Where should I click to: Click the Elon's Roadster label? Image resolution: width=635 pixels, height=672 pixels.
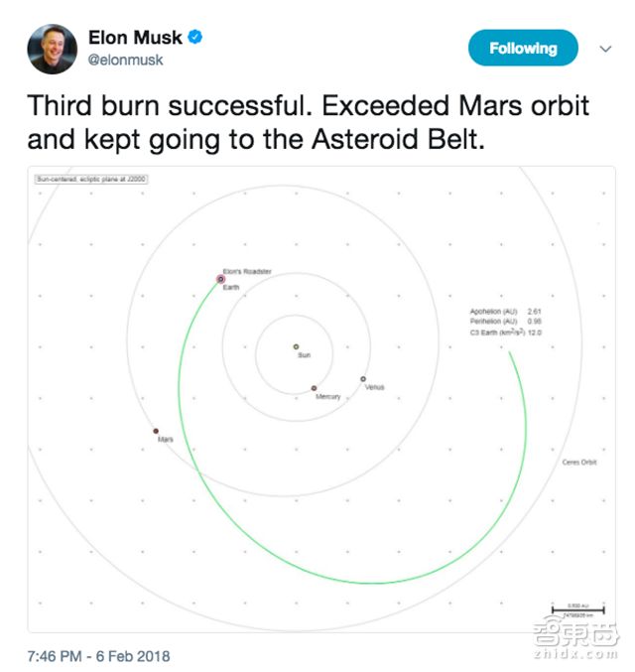(x=247, y=271)
